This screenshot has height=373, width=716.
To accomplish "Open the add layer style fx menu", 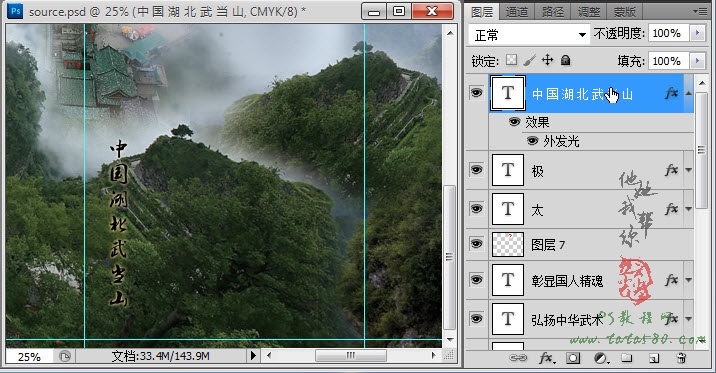I will click(546, 358).
